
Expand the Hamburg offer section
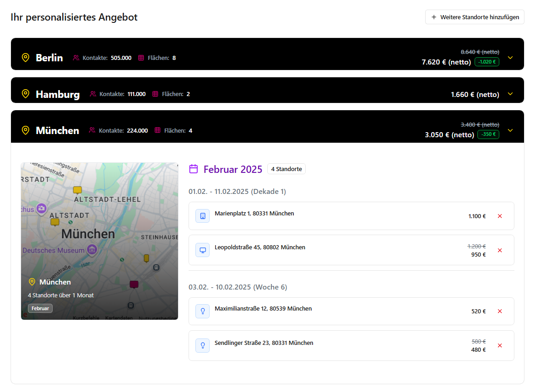(x=511, y=94)
